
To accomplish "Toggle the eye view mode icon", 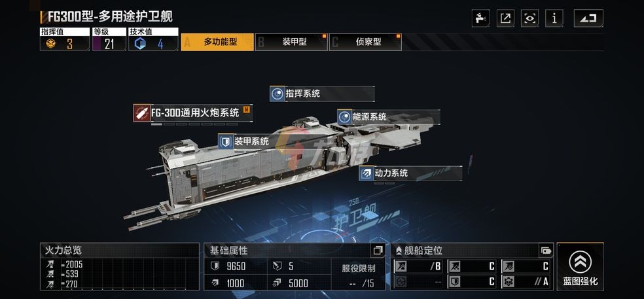I will point(530,18).
